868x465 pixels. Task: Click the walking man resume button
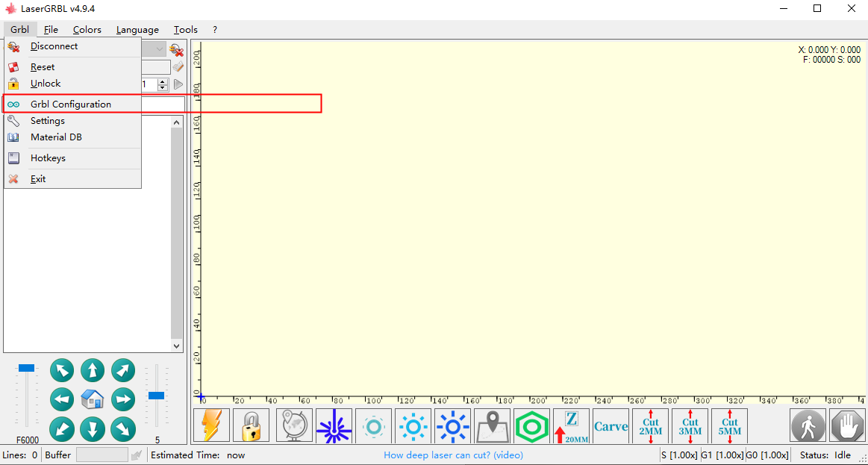click(808, 425)
